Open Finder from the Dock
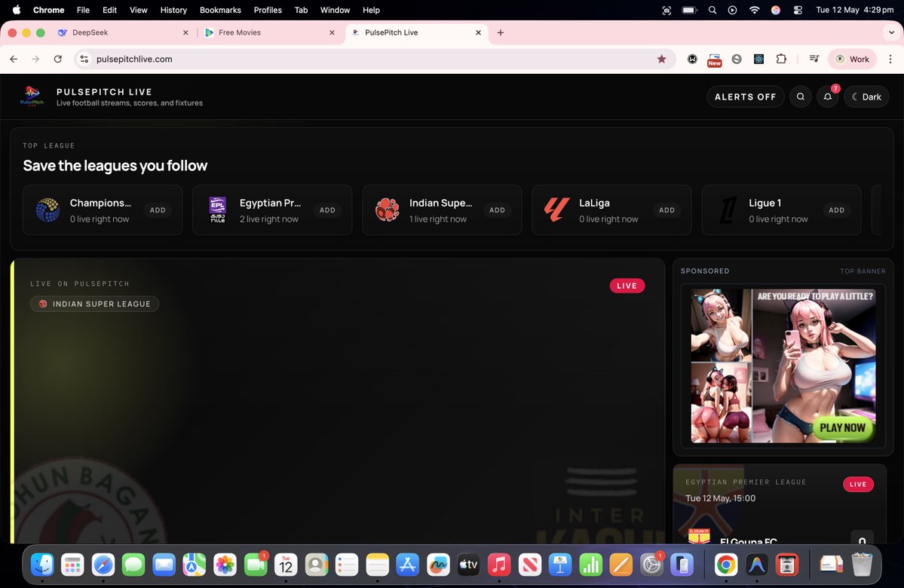Image resolution: width=904 pixels, height=588 pixels. pyautogui.click(x=42, y=565)
